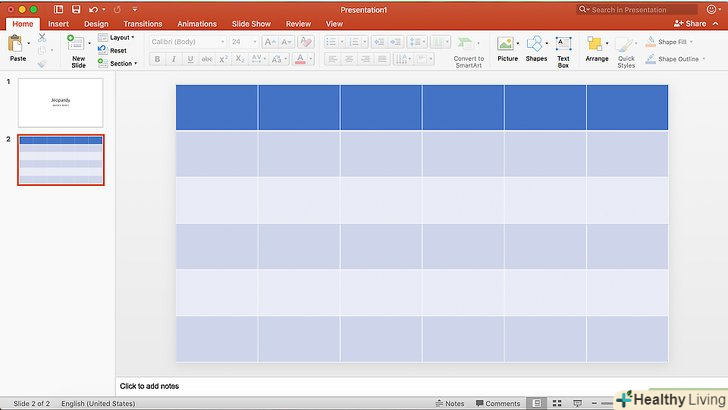
Task: Decrease font size with small A icon
Action: pos(286,42)
